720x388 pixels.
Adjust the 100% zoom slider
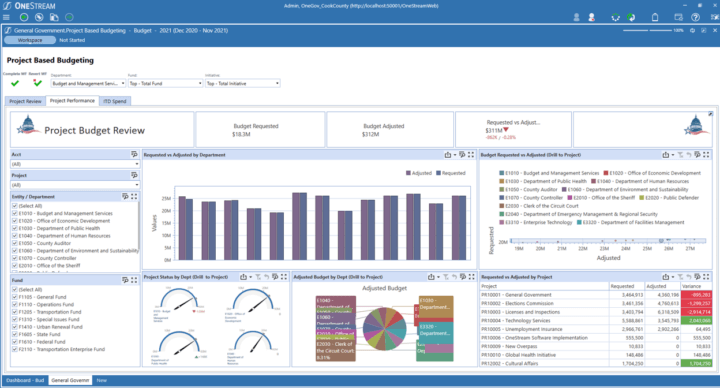point(647,30)
